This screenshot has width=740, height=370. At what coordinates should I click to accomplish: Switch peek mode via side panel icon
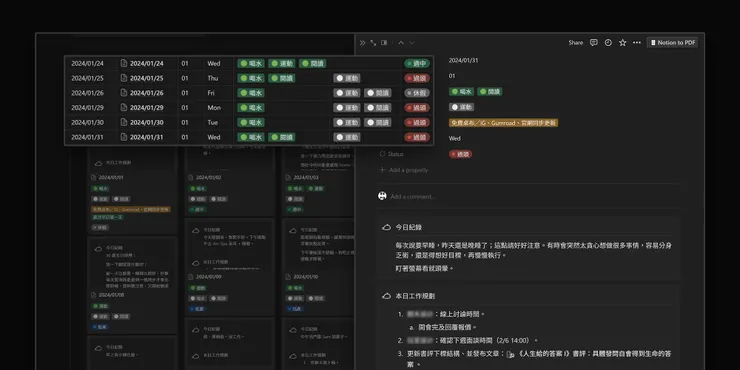(384, 43)
